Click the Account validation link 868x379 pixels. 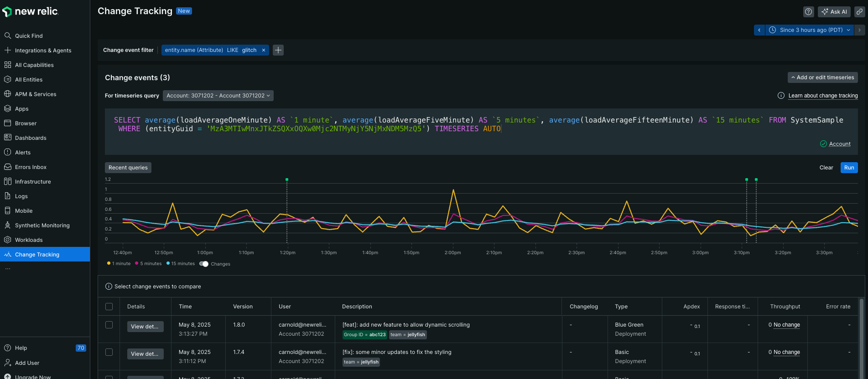pyautogui.click(x=840, y=144)
